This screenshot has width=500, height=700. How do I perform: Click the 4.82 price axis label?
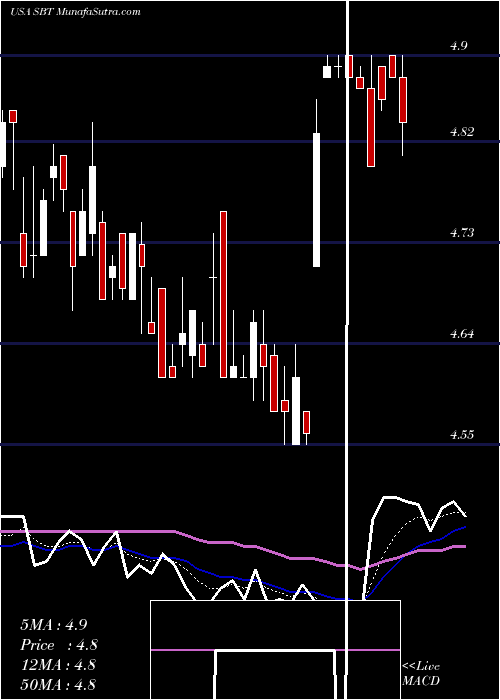[463, 132]
